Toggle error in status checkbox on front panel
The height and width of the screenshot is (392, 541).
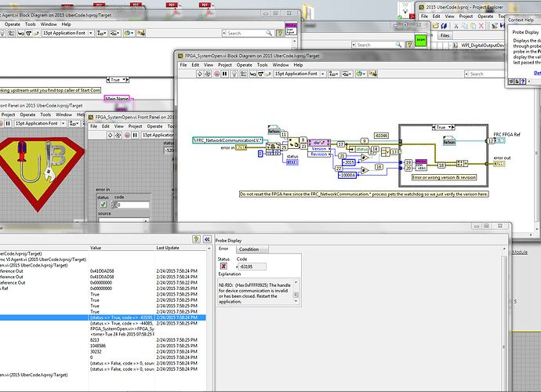pos(103,205)
